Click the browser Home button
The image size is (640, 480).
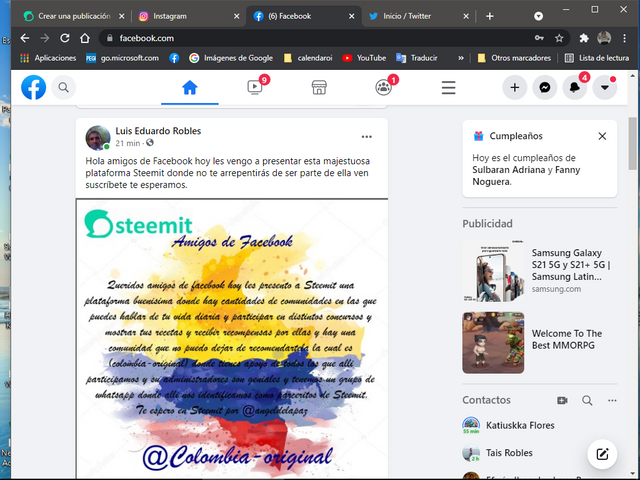[84, 38]
